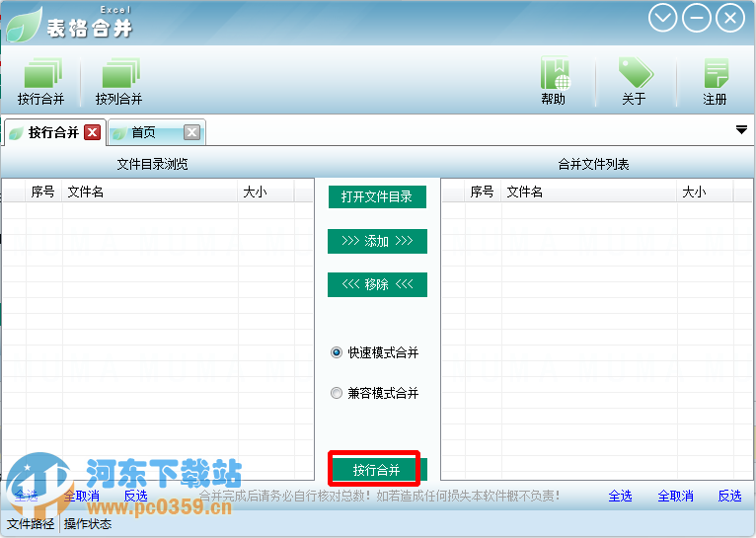Sort by 大小 column in merge file list
756x538 pixels.
click(705, 192)
